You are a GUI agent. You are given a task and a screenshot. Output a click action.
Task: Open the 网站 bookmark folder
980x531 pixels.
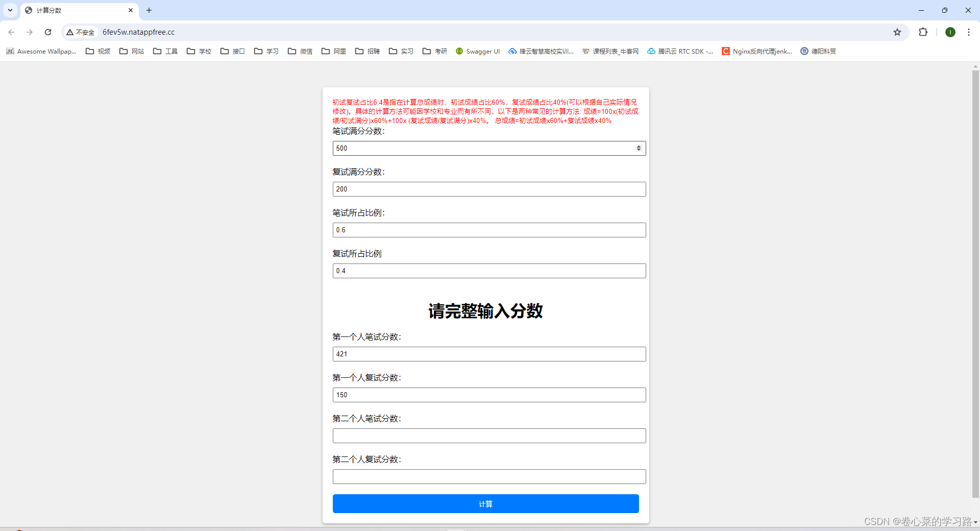(132, 51)
